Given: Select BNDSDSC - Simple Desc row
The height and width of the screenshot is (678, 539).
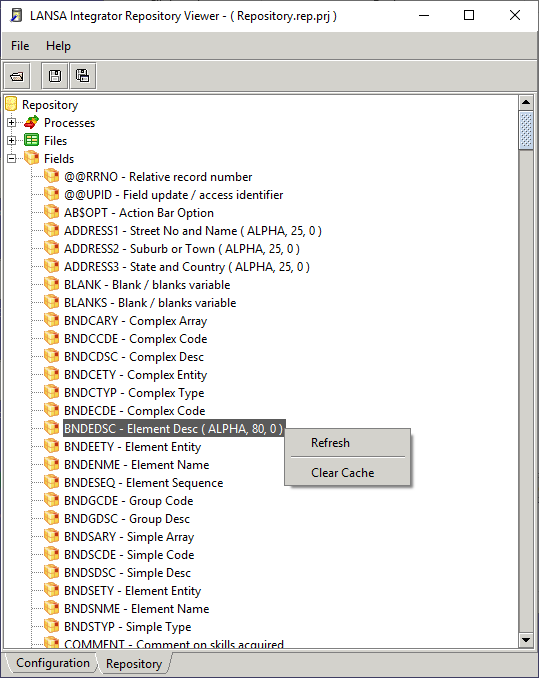Looking at the screenshot, I should 127,573.
